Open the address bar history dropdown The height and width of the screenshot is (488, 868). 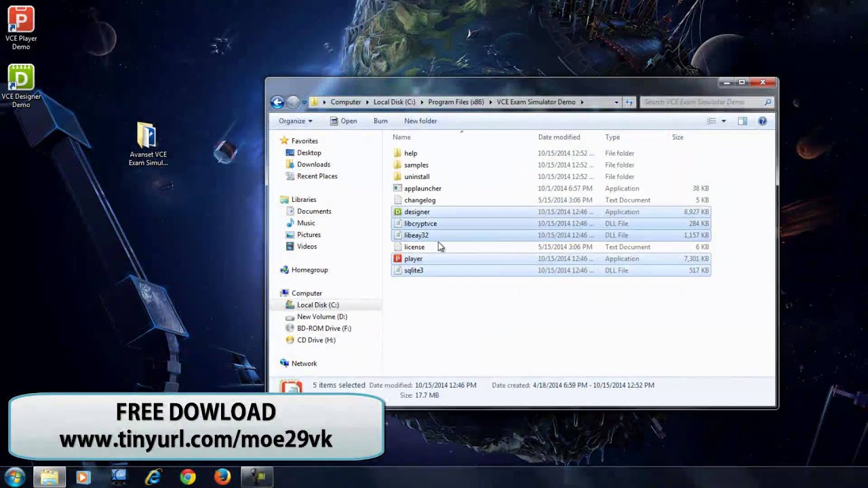click(616, 102)
